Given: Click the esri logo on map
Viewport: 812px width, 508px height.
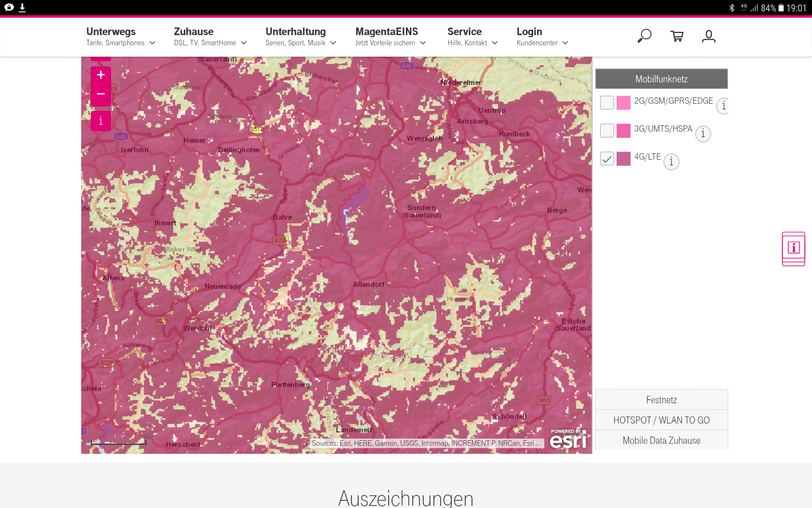Looking at the screenshot, I should 568,439.
